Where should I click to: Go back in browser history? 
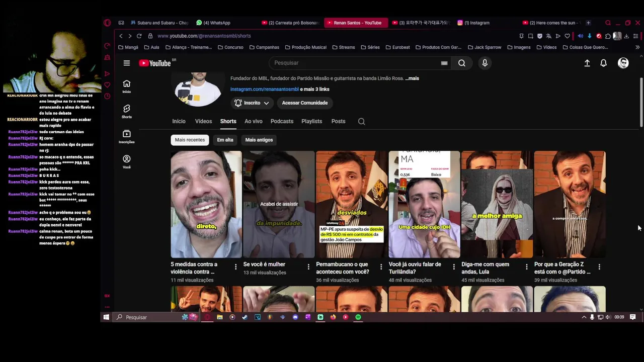(x=121, y=36)
